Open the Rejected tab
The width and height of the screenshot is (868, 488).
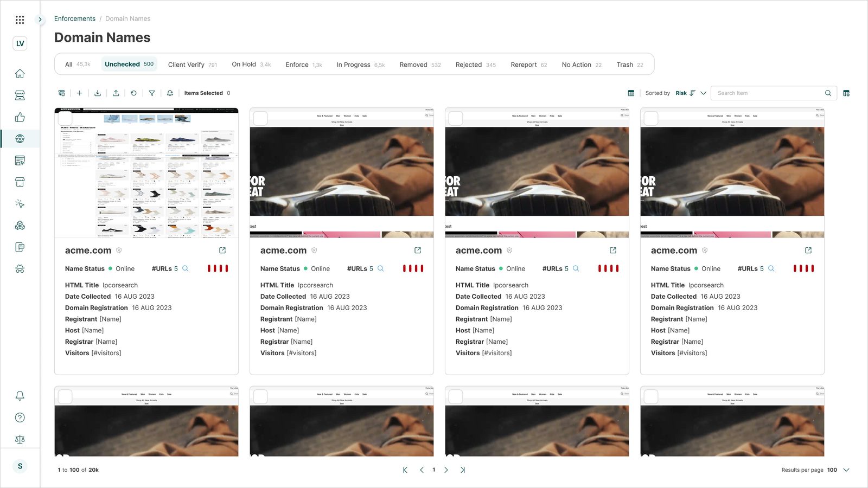(476, 65)
